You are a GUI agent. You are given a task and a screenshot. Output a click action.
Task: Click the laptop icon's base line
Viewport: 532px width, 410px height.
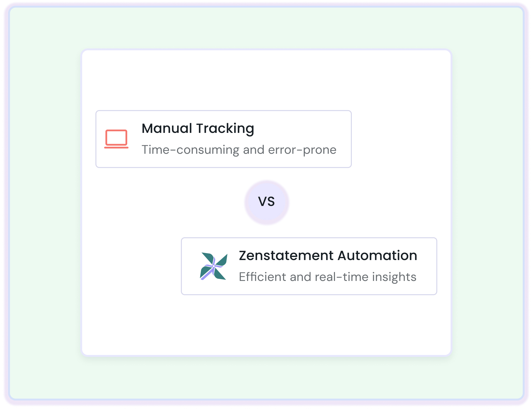point(116,148)
